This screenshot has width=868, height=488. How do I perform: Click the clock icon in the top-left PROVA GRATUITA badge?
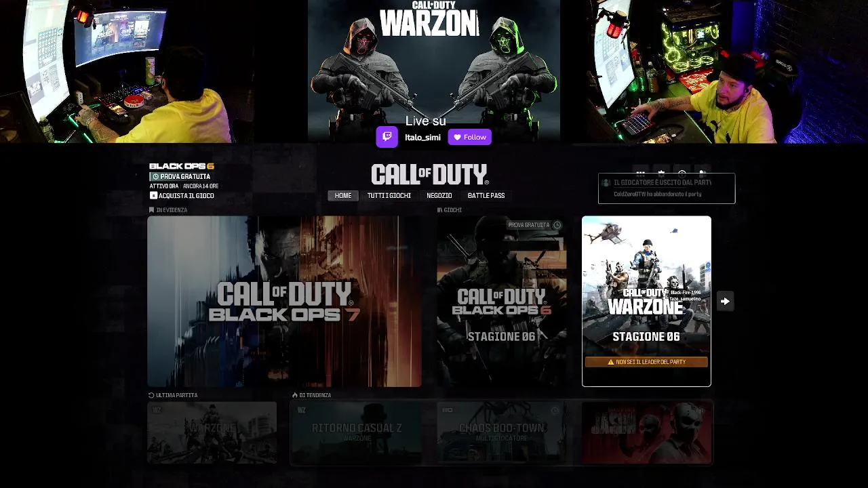(155, 176)
